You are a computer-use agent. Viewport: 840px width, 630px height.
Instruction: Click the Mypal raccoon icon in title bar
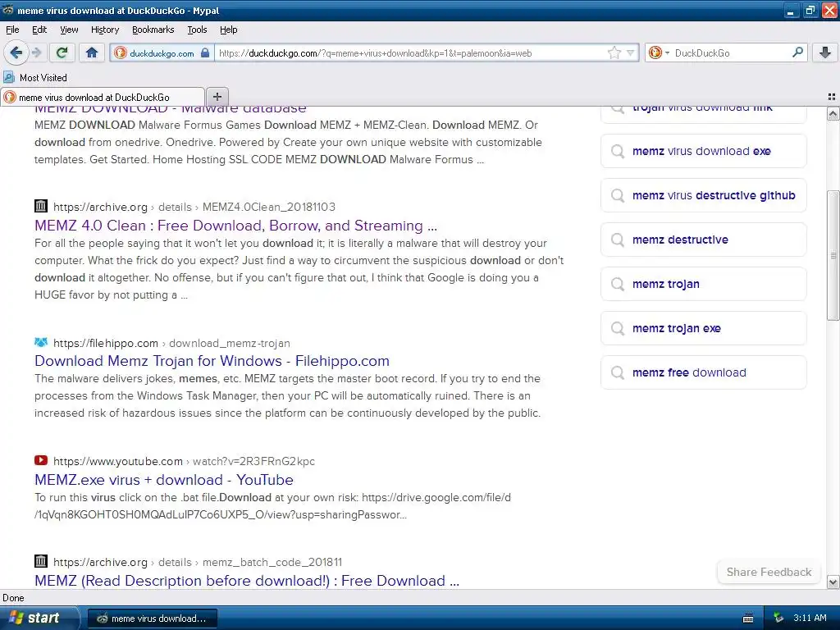7,10
